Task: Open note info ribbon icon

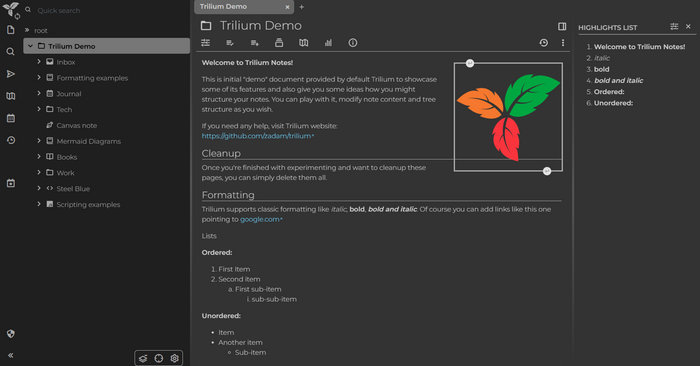Action: tap(353, 43)
